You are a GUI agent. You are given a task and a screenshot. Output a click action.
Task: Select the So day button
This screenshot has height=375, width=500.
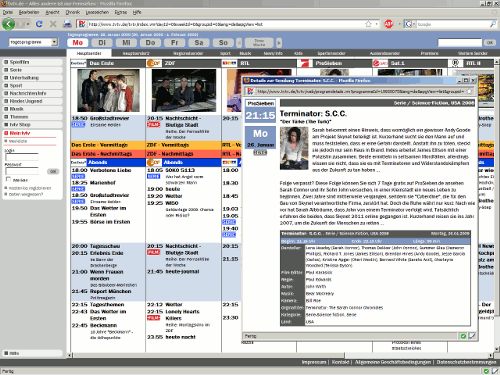coord(223,43)
